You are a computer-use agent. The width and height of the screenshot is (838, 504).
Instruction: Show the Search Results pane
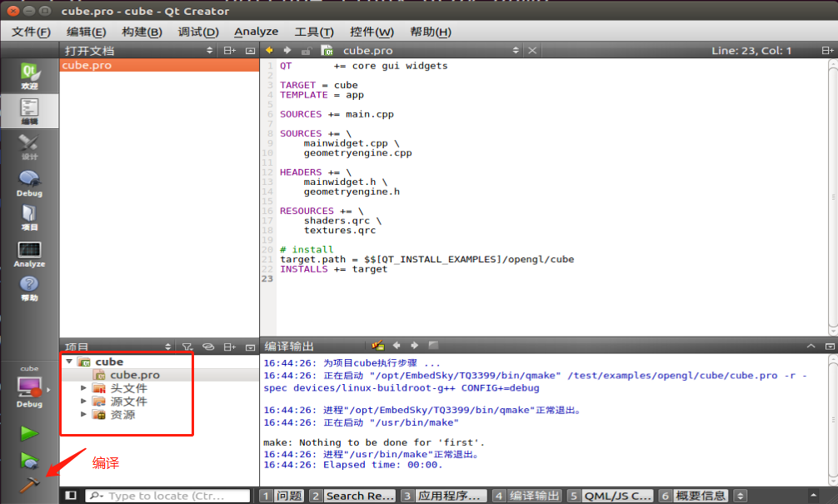pos(353,496)
